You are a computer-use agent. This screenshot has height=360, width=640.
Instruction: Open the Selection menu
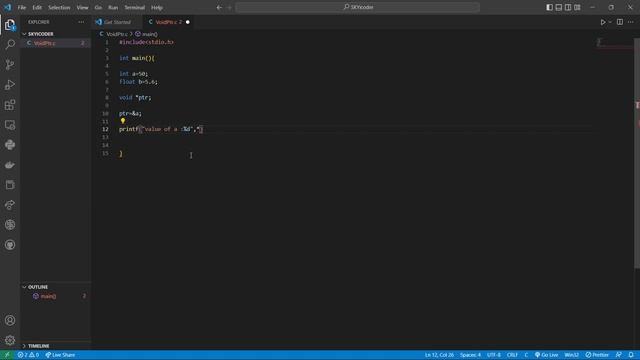click(59, 7)
